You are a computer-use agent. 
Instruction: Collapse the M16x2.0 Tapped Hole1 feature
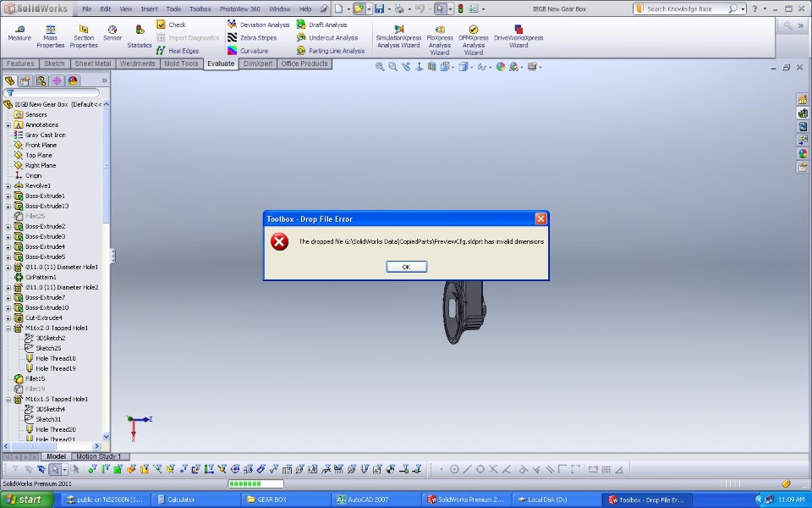coord(8,329)
